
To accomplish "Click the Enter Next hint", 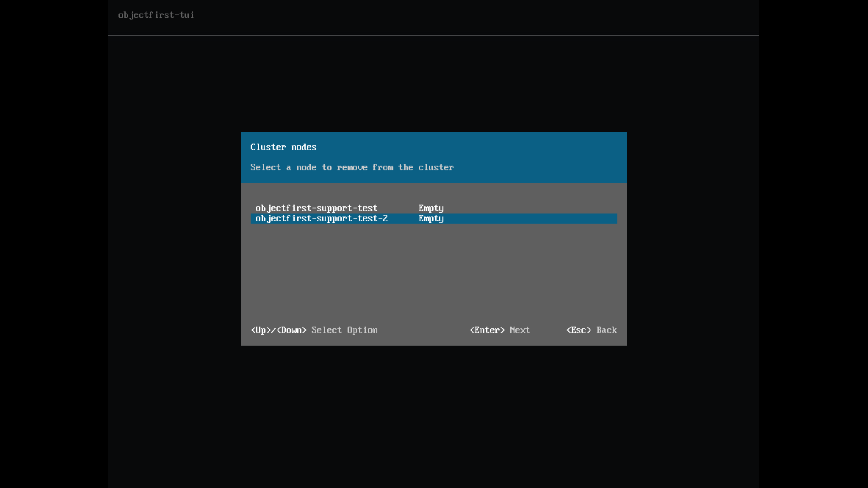I will (500, 330).
